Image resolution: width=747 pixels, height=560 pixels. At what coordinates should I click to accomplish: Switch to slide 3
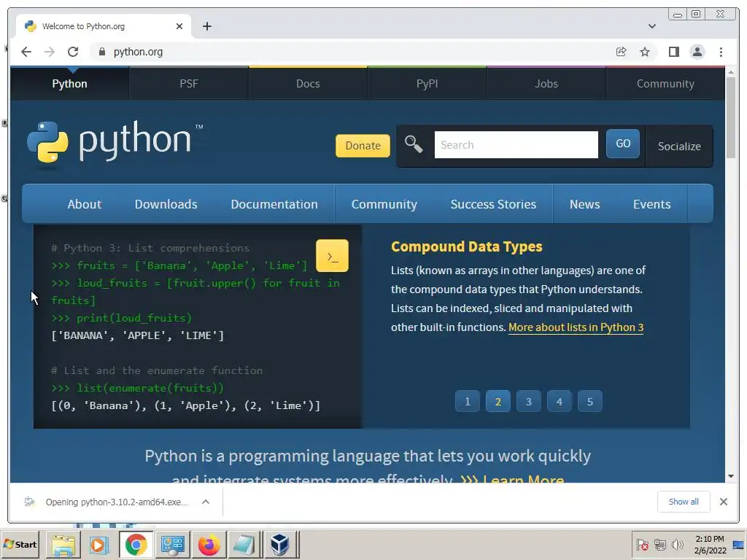[x=528, y=402]
